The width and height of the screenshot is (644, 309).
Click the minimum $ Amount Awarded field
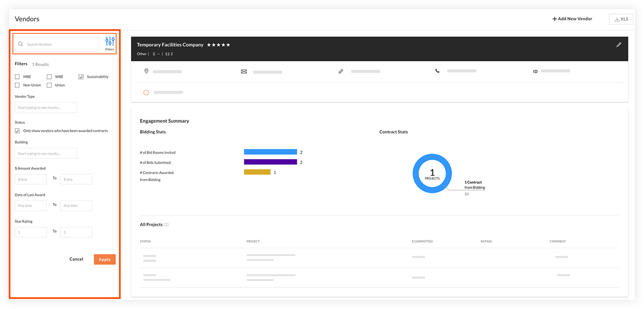click(31, 179)
